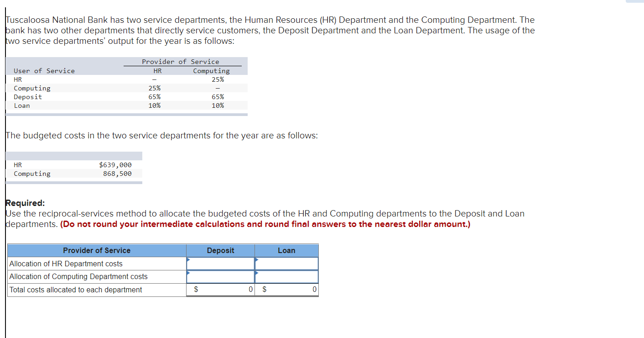Click the Computing Loan allocation input cell
The width and height of the screenshot is (644, 338).
coord(286,277)
